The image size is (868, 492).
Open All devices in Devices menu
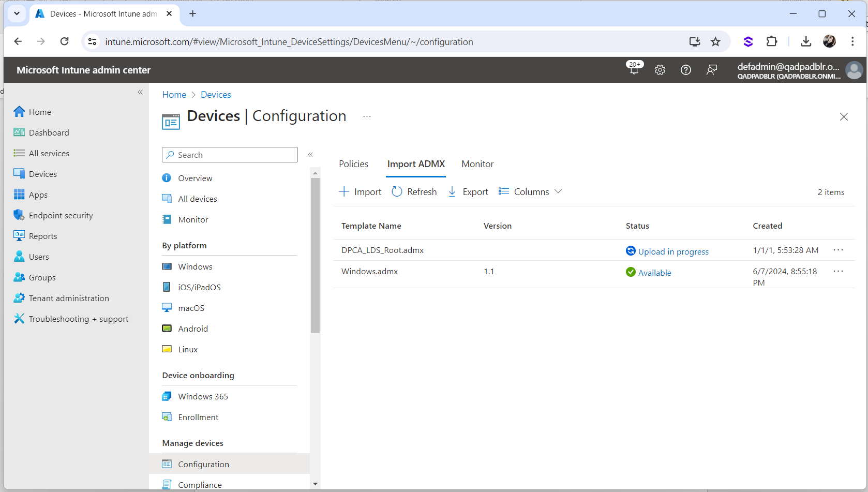coord(198,199)
